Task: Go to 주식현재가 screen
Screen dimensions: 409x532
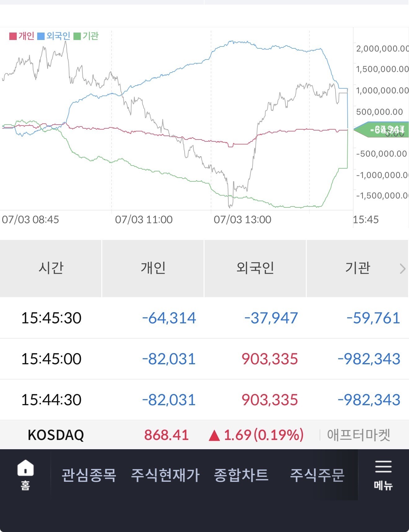Action: click(165, 475)
